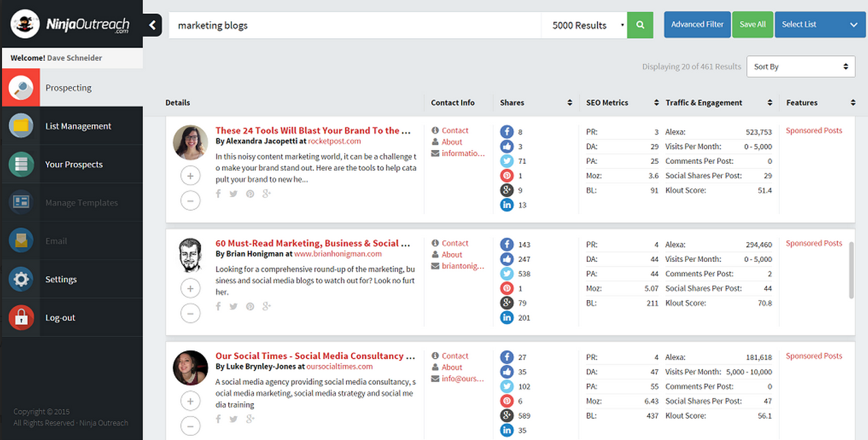The image size is (868, 440).
Task: Click the green search magnifier button
Action: point(640,25)
